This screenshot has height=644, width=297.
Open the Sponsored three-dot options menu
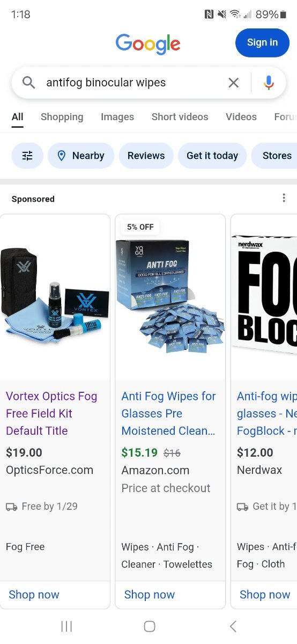284,198
